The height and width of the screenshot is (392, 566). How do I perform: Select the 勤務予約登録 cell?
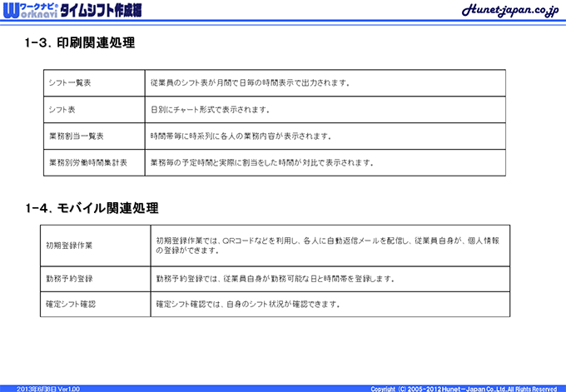coord(95,279)
